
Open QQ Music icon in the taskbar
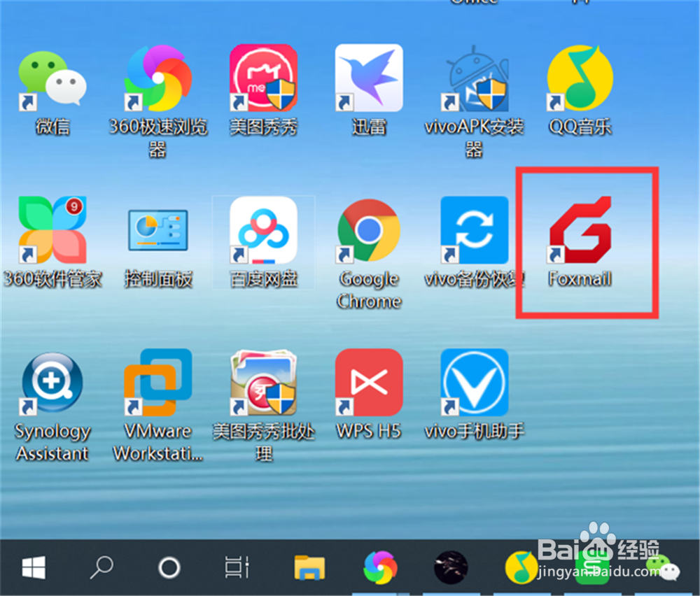click(521, 567)
